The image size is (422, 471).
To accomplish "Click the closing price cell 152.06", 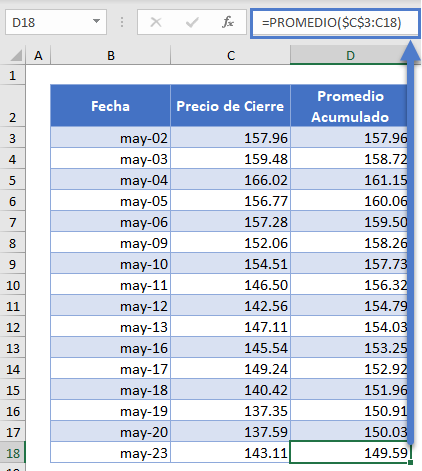I will [230, 243].
